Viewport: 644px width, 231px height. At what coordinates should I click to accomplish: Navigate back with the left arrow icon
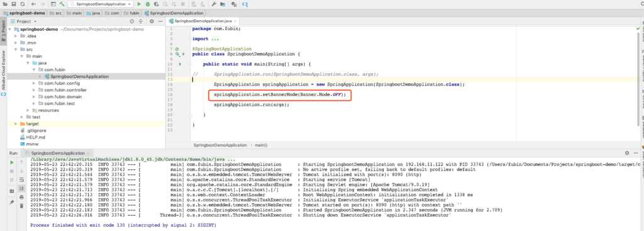point(34,4)
